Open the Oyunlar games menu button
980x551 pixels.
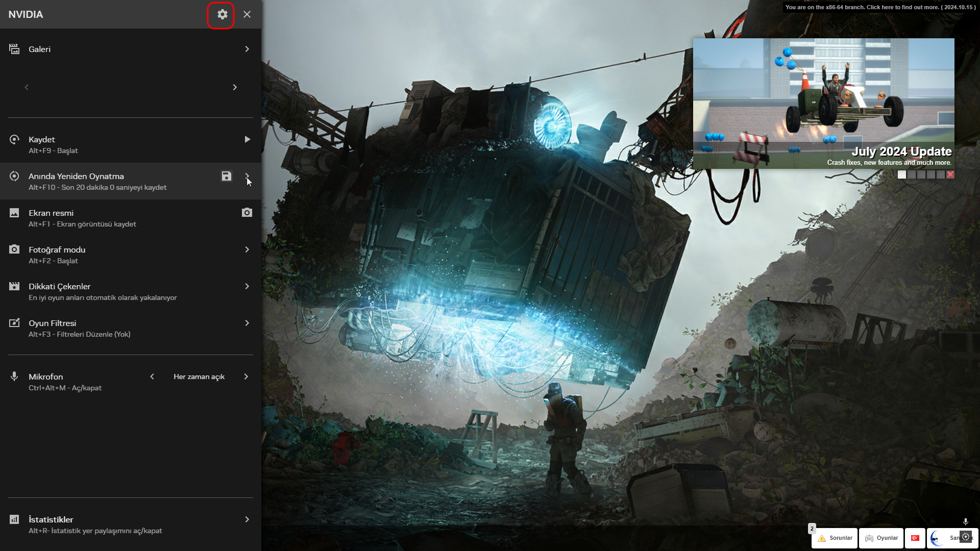click(x=881, y=538)
